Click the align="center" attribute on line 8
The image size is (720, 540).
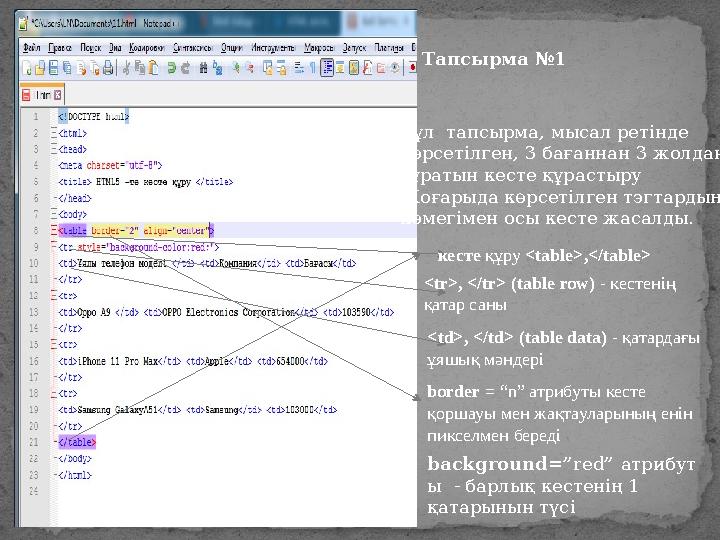(177, 231)
